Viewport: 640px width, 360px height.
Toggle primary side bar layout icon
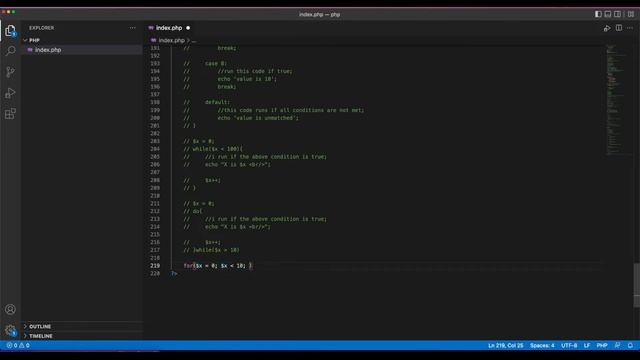598,14
